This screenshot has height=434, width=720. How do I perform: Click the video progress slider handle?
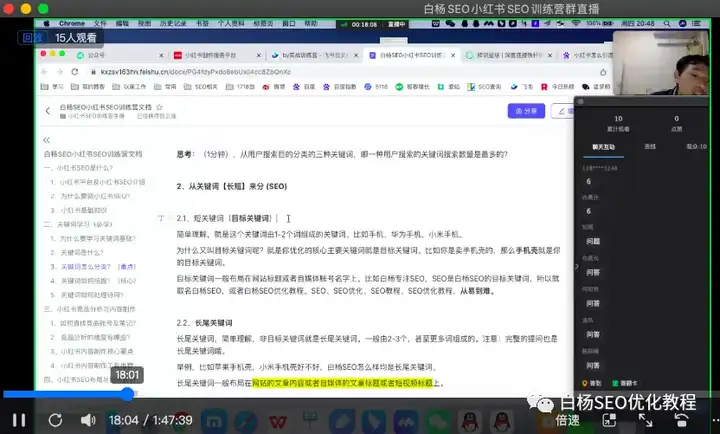tap(128, 394)
